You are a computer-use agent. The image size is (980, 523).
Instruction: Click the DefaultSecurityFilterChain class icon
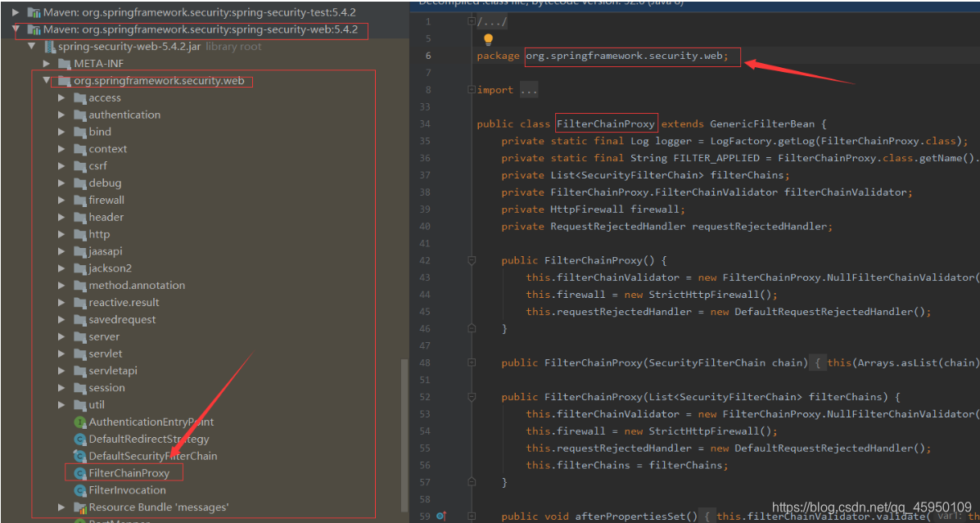[79, 456]
